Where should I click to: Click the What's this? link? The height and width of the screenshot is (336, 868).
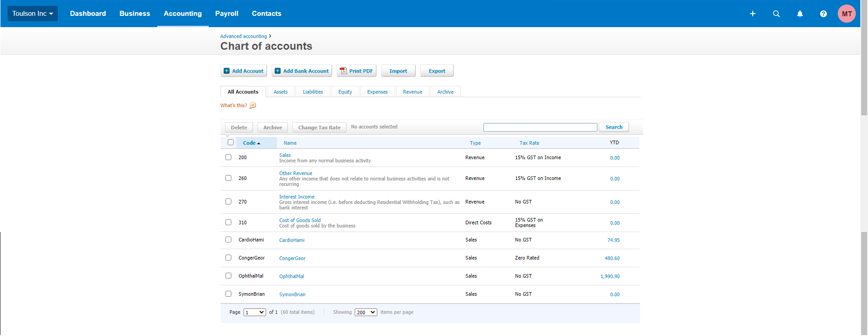[x=234, y=105]
